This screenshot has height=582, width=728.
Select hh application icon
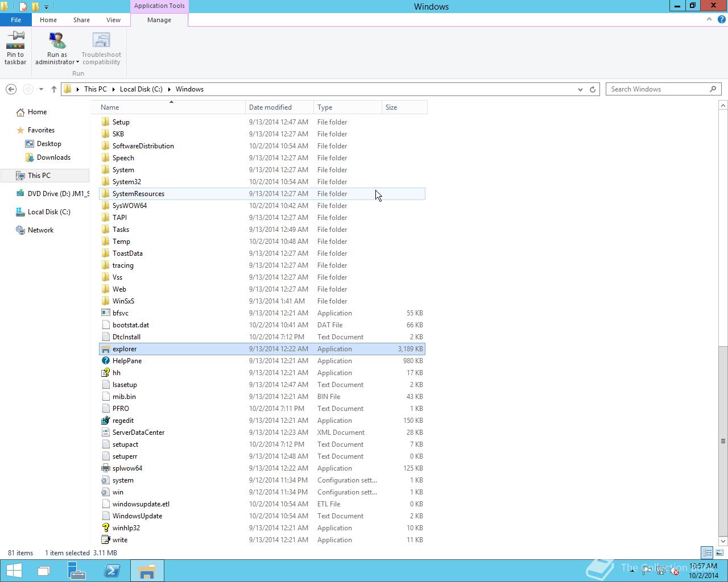click(x=105, y=373)
